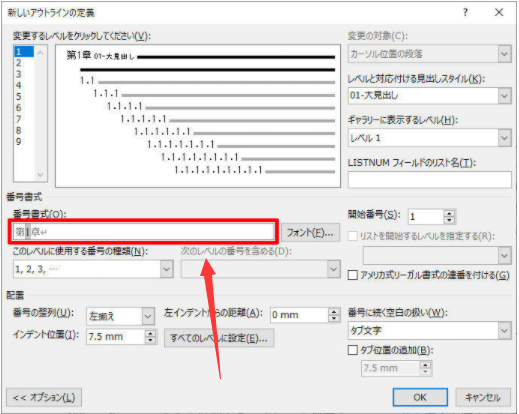519x414 pixels.
Task: Increase start number with up spinner
Action: (x=449, y=213)
